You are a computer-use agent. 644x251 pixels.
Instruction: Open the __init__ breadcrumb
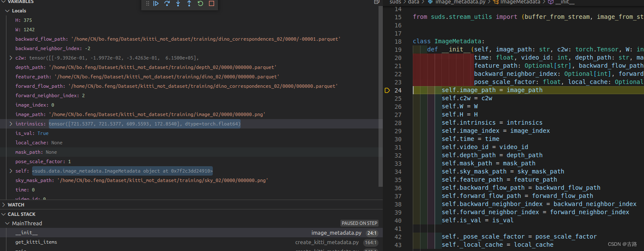pos(565,2)
